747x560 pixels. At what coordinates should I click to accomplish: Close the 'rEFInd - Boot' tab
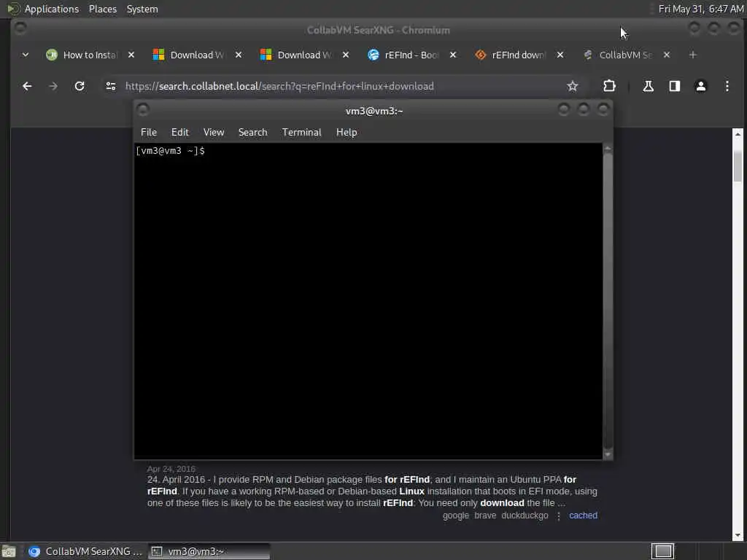coord(453,55)
